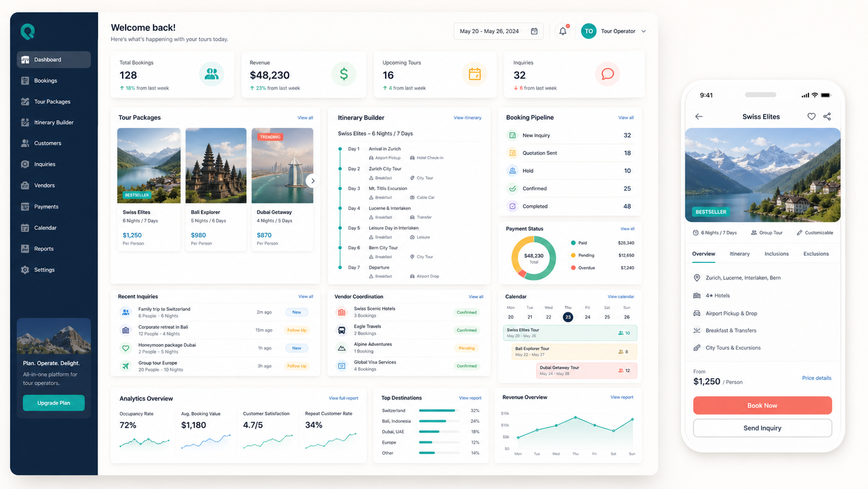This screenshot has height=489, width=868.
Task: Click the heart favorite icon on phone
Action: tap(811, 116)
